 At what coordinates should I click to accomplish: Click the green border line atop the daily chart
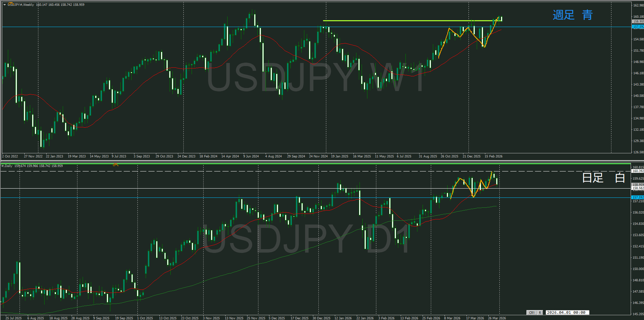(x=308, y=164)
